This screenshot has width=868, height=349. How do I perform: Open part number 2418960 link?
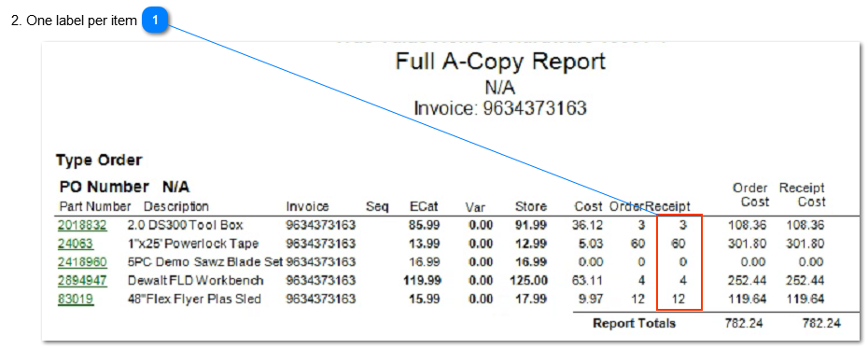[82, 261]
